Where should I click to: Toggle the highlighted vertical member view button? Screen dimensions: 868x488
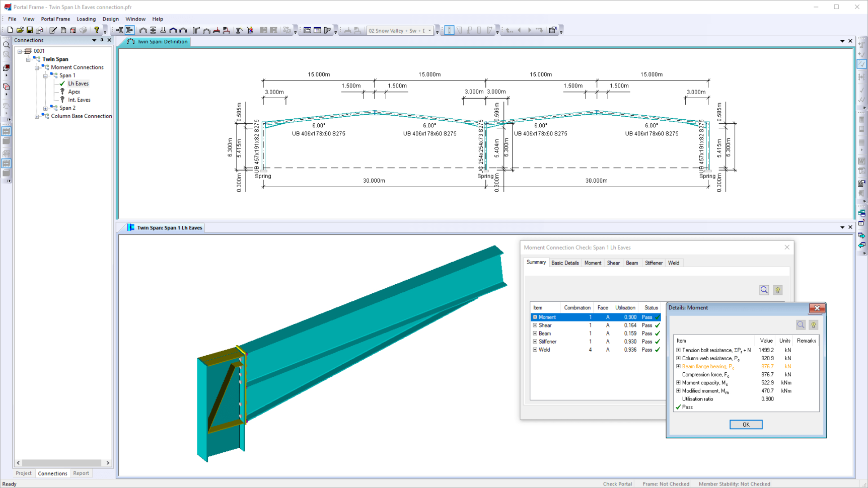click(449, 30)
